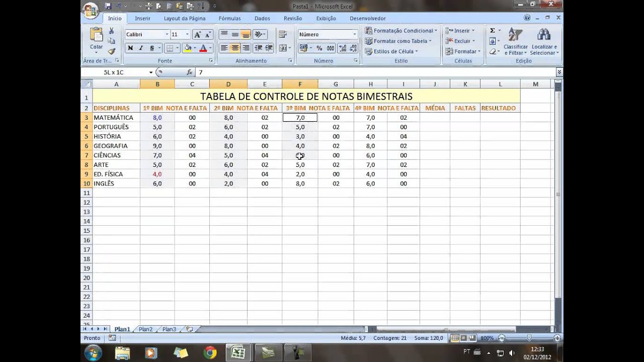
Task: Click the Clear eraser icon
Action: 493,51
